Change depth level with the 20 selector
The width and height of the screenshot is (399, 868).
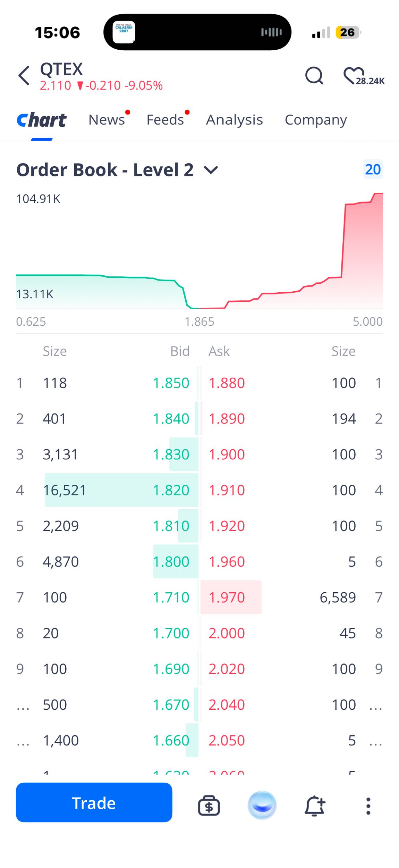point(373,169)
